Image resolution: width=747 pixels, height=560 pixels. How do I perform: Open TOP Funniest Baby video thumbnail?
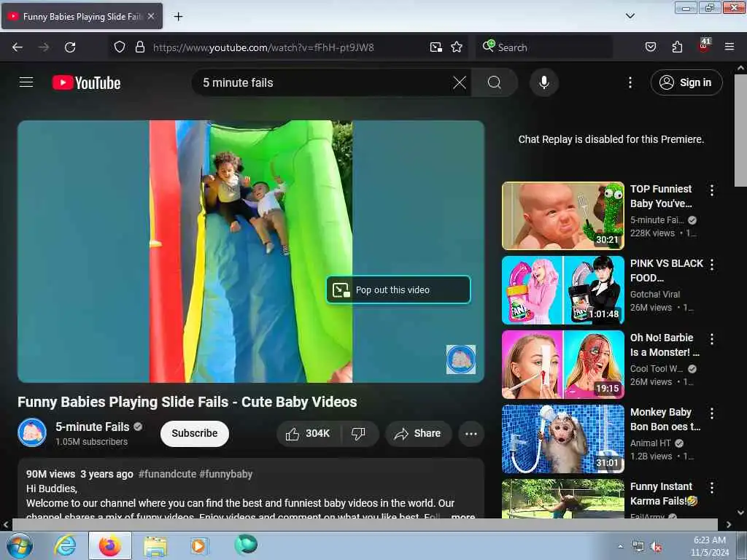562,216
